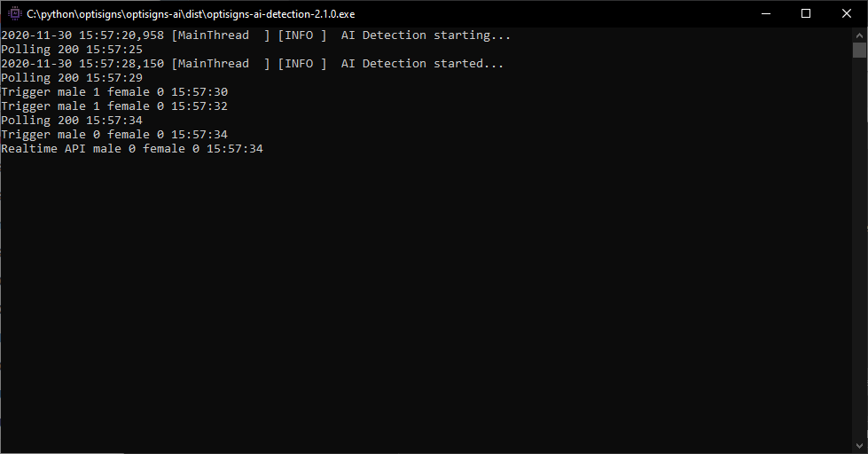This screenshot has height=454, width=868.
Task: Click the "AI Detection started..." log message
Action: click(422, 64)
